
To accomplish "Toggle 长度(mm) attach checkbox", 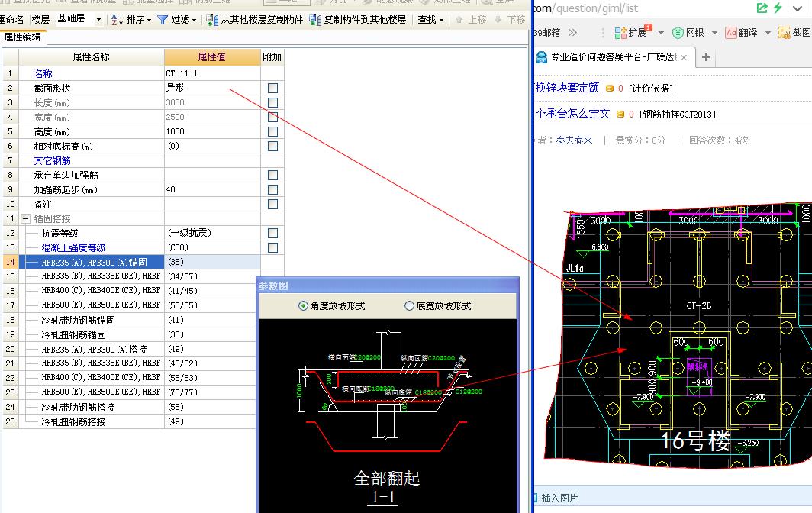I will tap(272, 102).
